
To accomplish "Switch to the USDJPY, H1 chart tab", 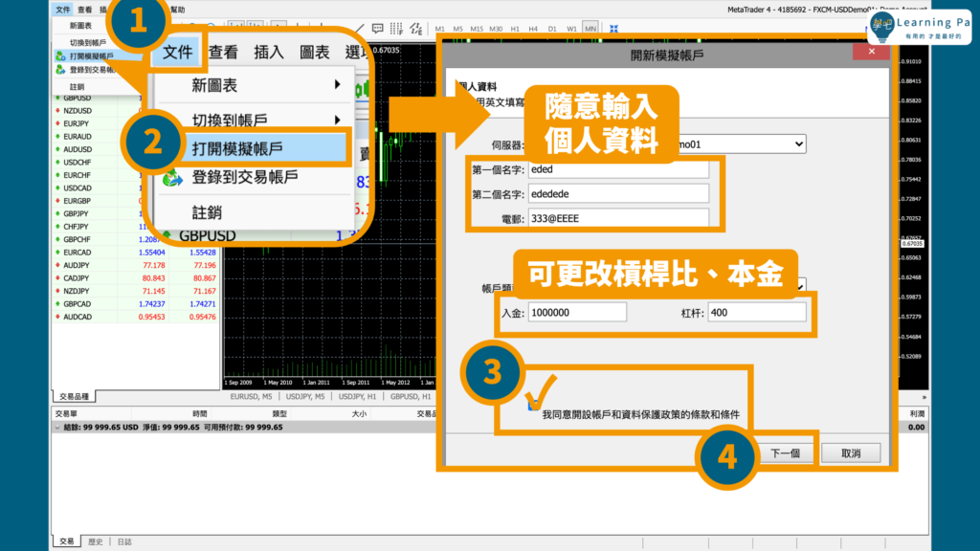I will point(358,397).
